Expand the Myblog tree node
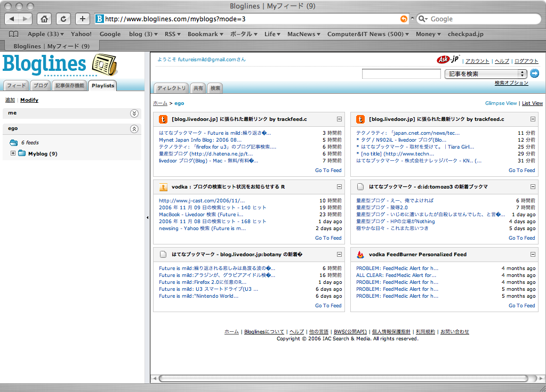546x392 pixels. point(13,153)
